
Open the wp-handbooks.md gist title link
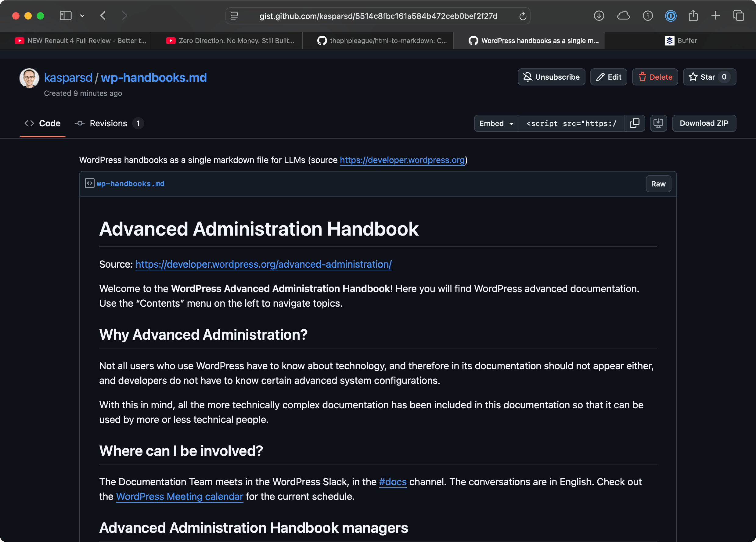coord(154,78)
